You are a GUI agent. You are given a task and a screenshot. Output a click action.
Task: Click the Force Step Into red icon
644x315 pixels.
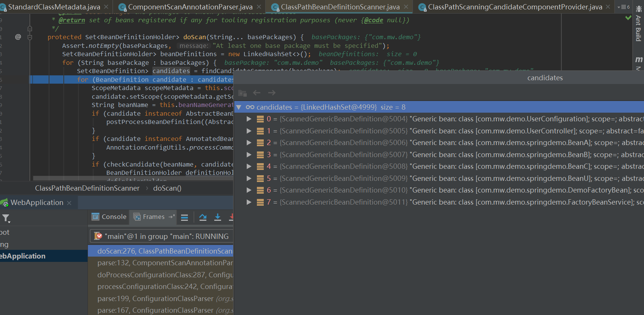tap(231, 217)
